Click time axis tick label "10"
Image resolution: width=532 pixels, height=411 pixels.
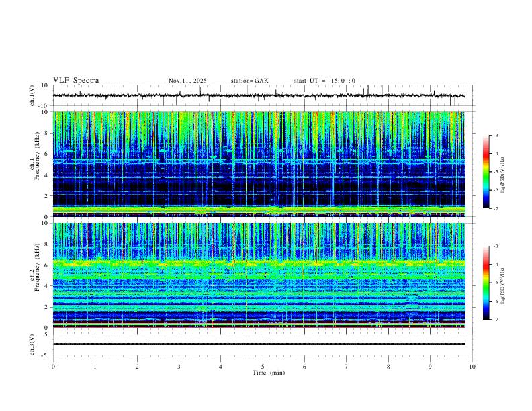tap(472, 367)
